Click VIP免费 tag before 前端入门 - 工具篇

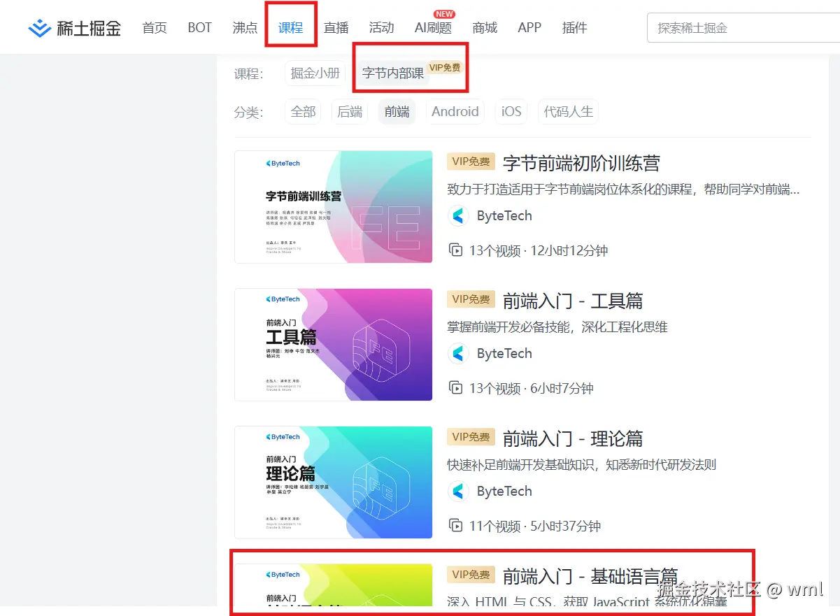tap(471, 299)
